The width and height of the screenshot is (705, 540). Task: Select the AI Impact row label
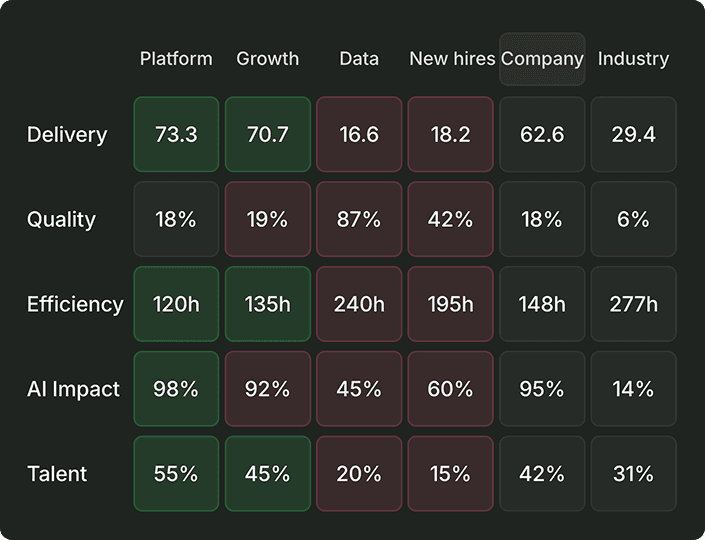(x=73, y=389)
